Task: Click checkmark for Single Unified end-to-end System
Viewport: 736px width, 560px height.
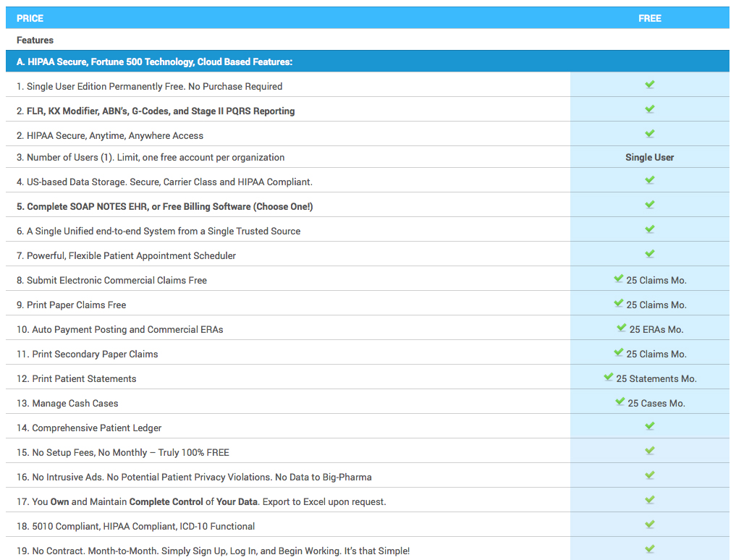Action: (650, 229)
